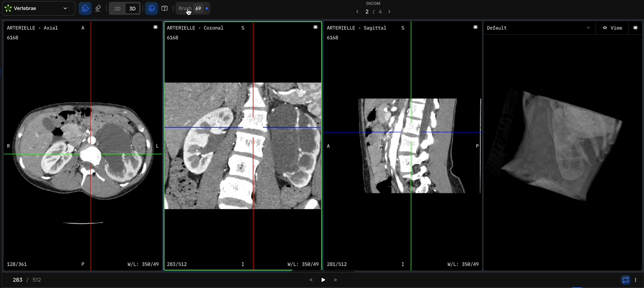Step back with the rewind arrows
This screenshot has width=644, height=288.
coord(311,280)
